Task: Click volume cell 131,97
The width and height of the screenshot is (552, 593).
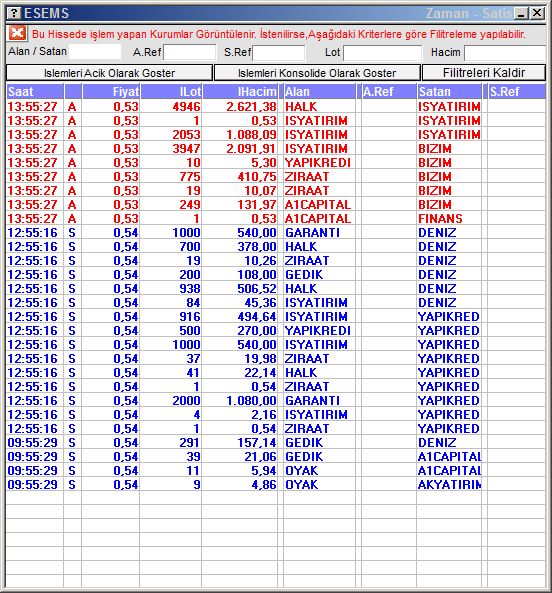Action: click(257, 205)
